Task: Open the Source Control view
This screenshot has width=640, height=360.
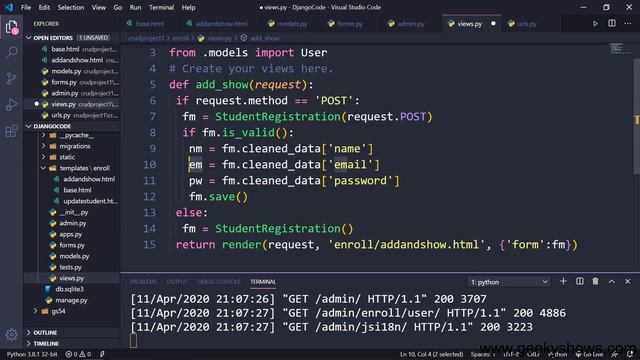Action: click(x=11, y=78)
